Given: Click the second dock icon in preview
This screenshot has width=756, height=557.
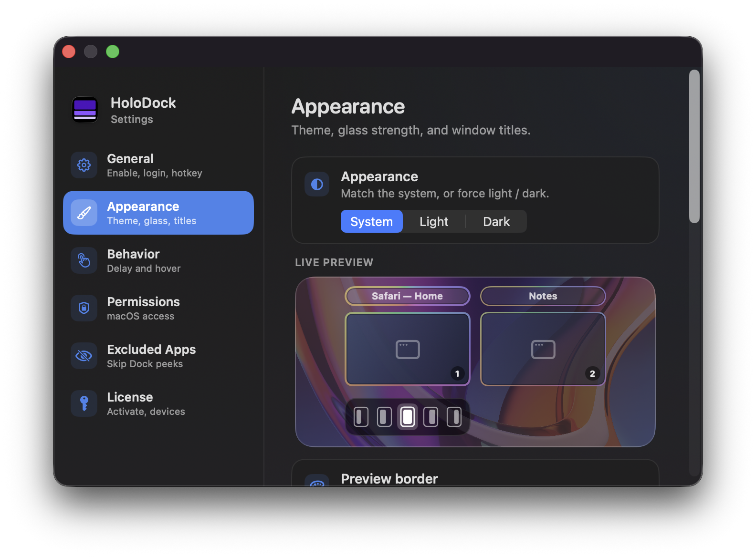Looking at the screenshot, I should tap(384, 417).
